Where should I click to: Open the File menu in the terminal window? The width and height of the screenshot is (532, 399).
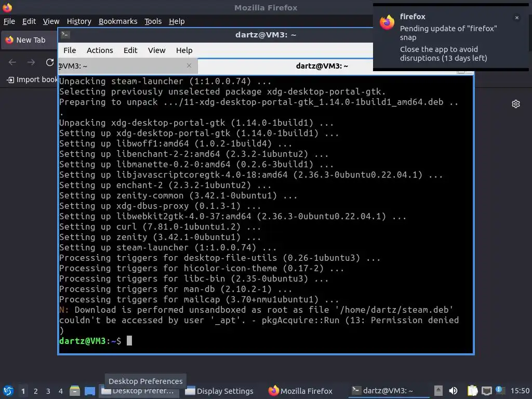(x=70, y=50)
